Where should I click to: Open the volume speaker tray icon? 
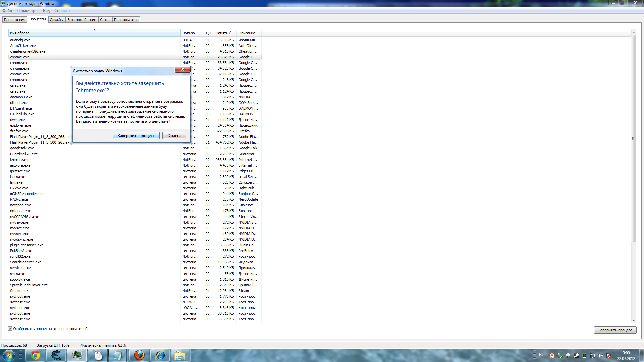600,356
